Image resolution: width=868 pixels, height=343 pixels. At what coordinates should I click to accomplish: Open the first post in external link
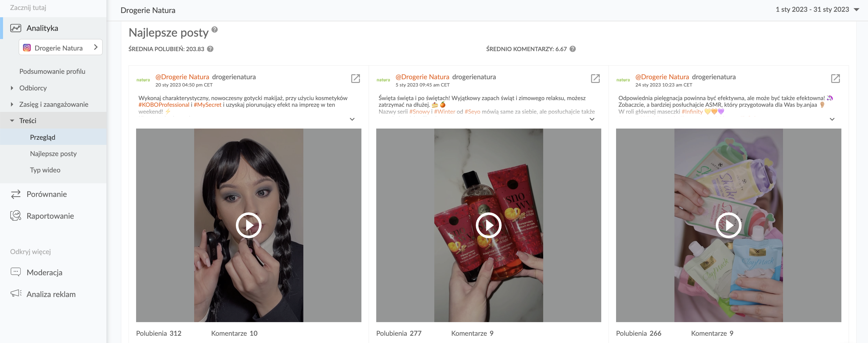click(355, 79)
